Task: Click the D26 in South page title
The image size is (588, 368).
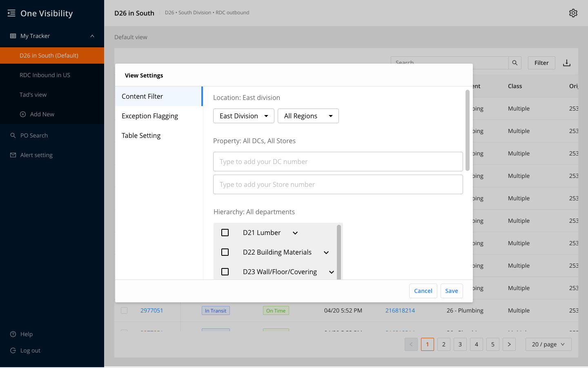Action: click(x=134, y=13)
